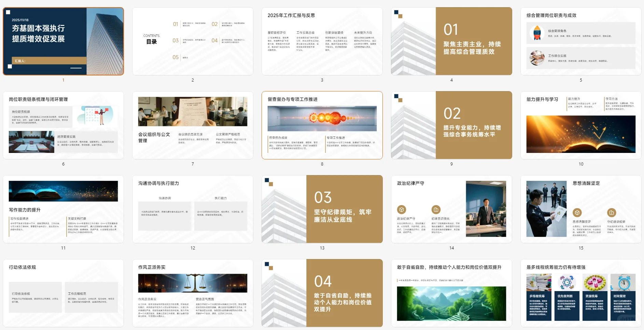Select slide 6 titled 岗位职责链条梳理与闭环管理
Image resolution: width=644 pixels, height=330 pixels.
tap(63, 125)
